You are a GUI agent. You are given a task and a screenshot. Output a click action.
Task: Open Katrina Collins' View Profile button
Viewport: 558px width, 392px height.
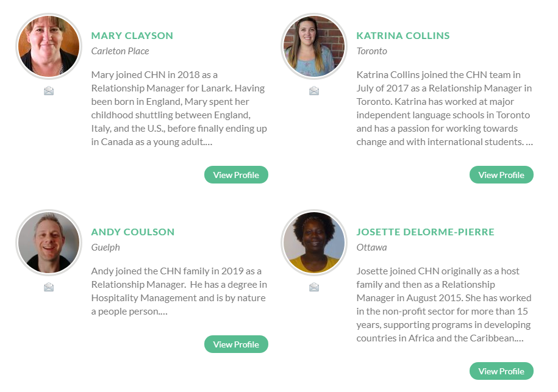501,175
